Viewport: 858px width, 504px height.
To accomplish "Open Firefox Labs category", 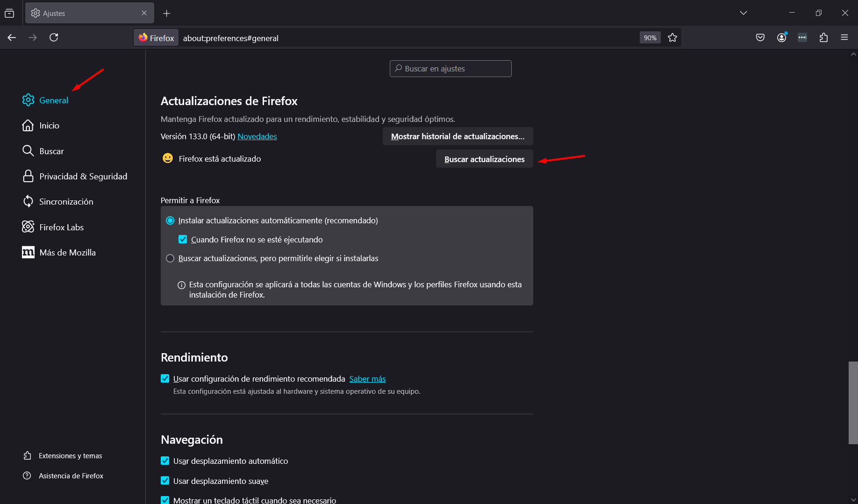I will (x=53, y=227).
